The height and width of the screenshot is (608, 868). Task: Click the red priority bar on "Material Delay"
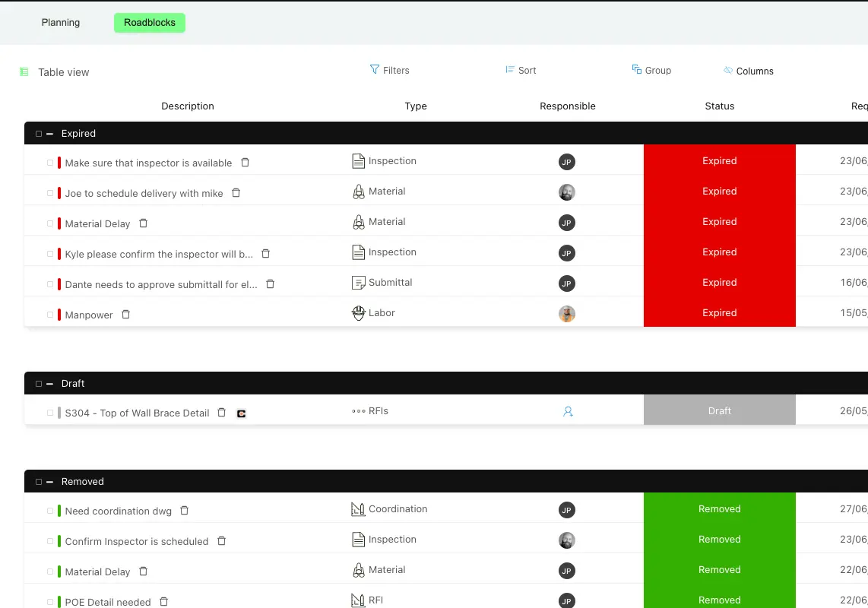click(x=59, y=223)
